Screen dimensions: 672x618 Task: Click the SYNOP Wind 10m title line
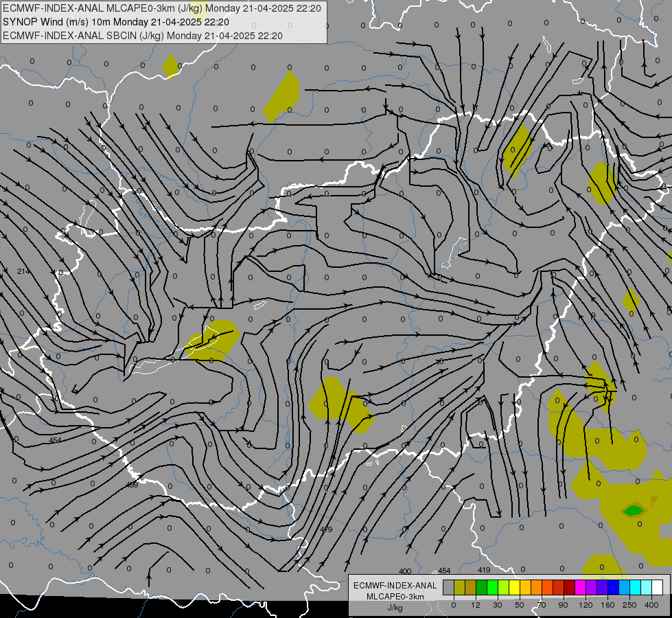pos(116,22)
